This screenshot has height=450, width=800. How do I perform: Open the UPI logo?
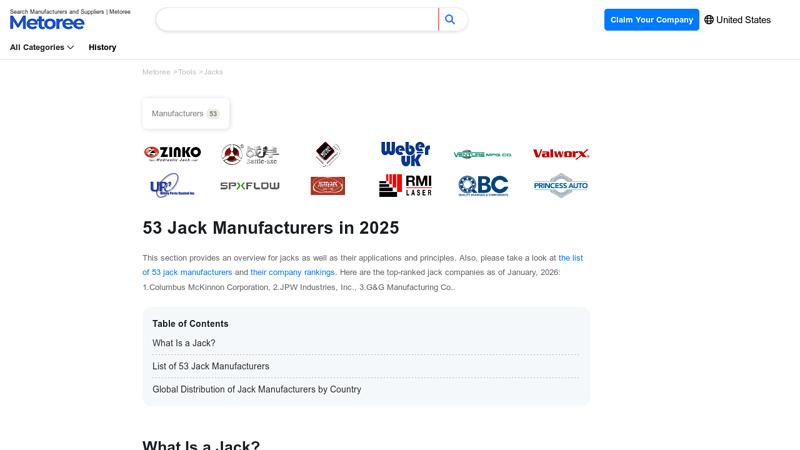172,185
